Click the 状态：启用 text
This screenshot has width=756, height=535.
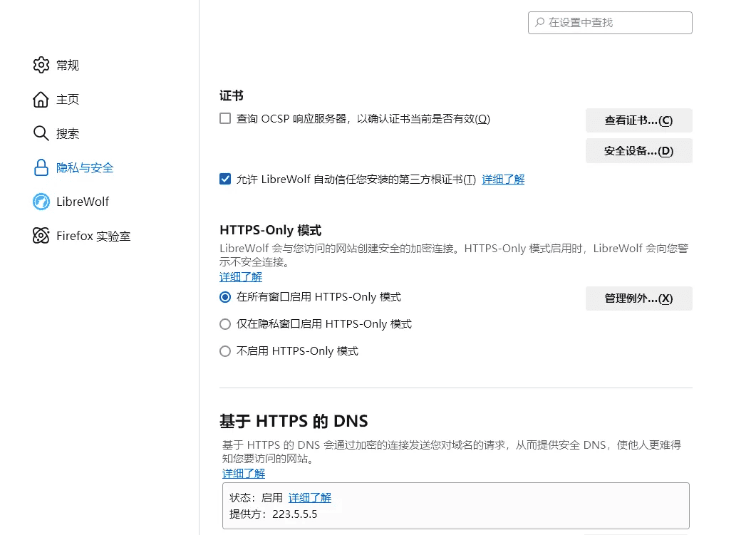tap(256, 497)
